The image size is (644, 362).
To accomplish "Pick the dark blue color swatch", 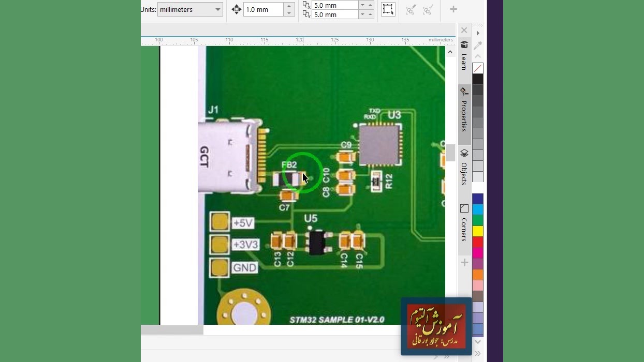I will [478, 199].
